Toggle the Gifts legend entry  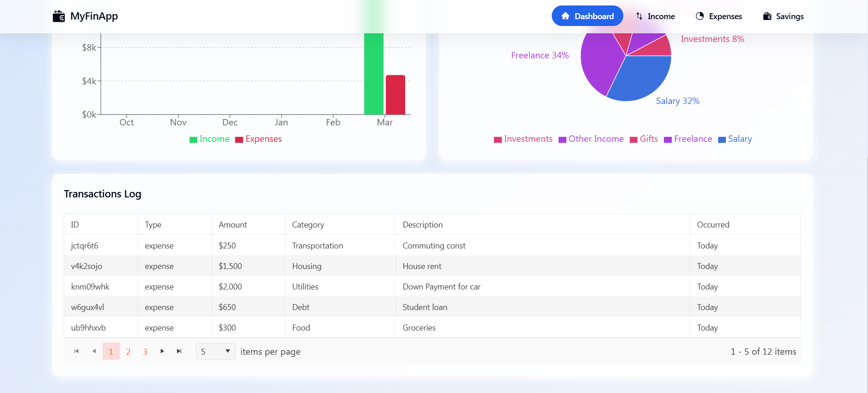coord(644,139)
